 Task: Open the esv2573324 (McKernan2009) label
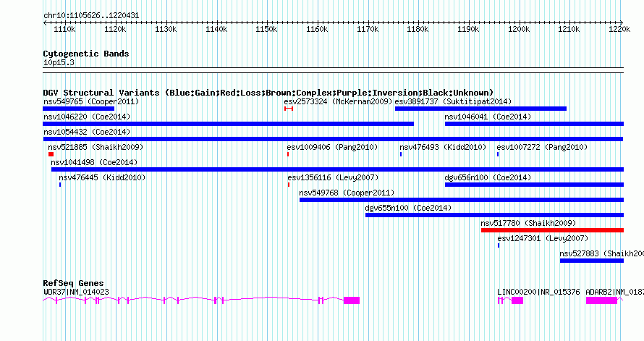coord(339,101)
